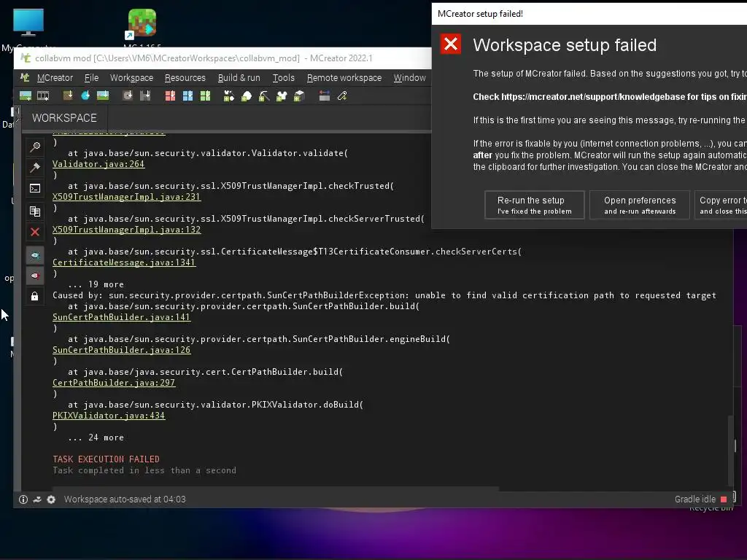Image resolution: width=747 pixels, height=560 pixels.
Task: Open the terminal command icon in console
Action: pos(35,189)
